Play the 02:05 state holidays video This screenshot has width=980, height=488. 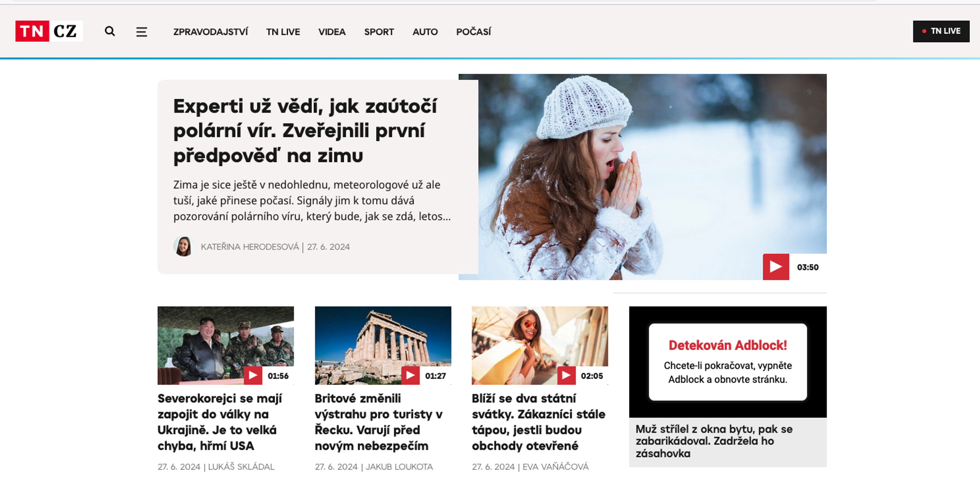tap(567, 375)
